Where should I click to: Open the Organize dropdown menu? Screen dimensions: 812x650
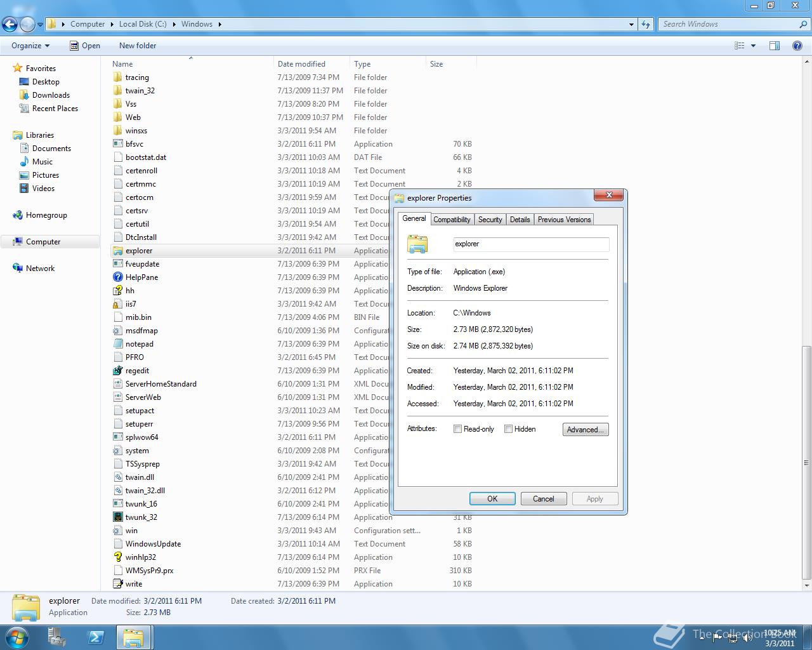(x=30, y=46)
